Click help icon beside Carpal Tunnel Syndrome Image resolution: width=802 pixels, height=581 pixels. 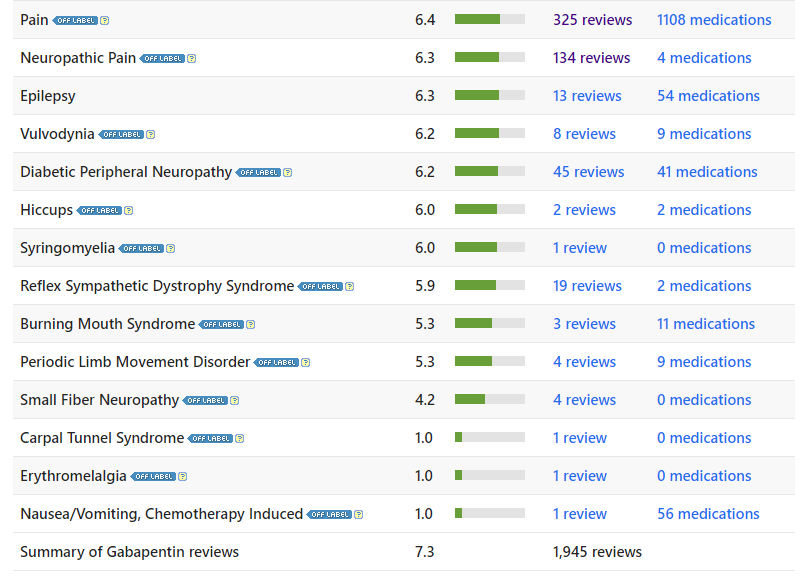point(240,438)
